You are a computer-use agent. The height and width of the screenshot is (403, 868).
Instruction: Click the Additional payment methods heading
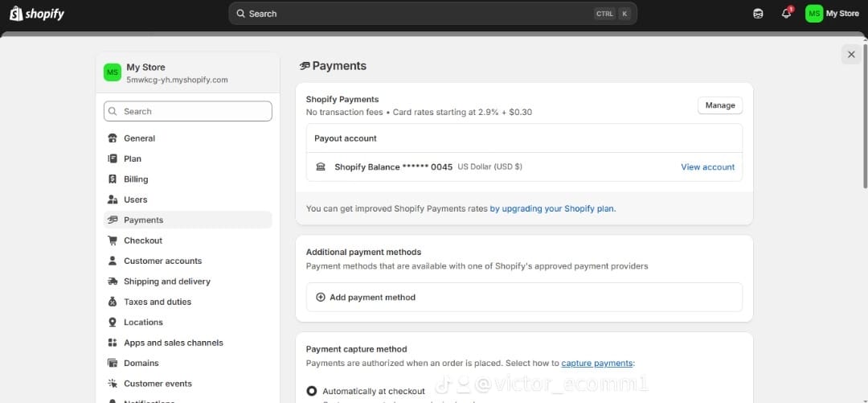(364, 253)
